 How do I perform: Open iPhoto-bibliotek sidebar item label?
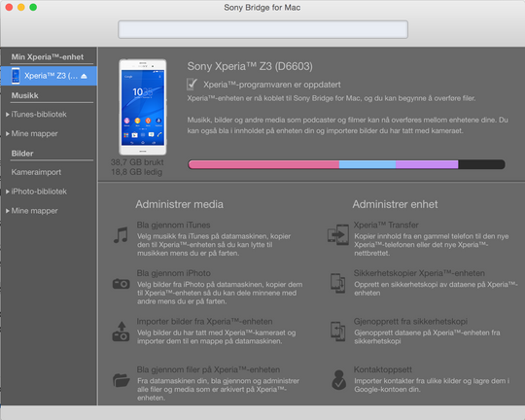pyautogui.click(x=39, y=192)
